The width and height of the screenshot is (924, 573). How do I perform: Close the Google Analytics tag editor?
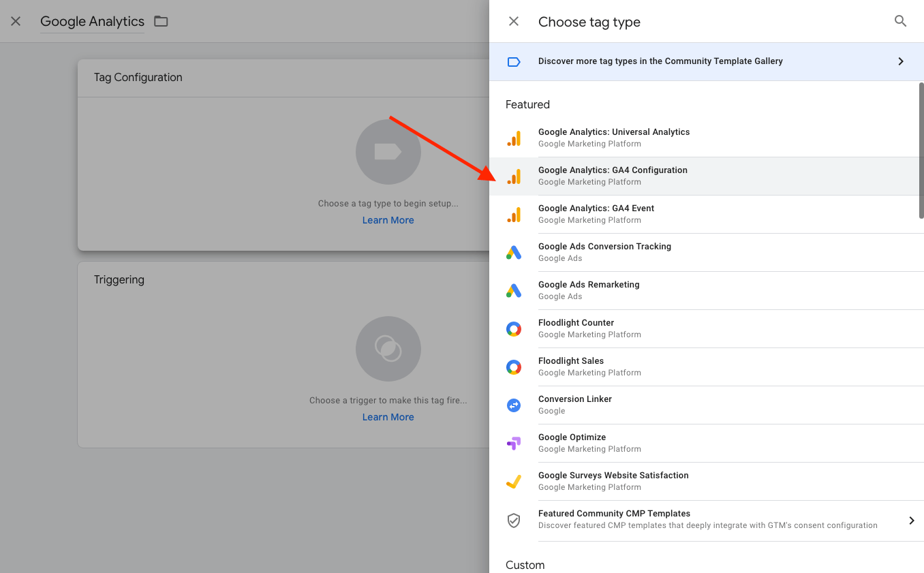pyautogui.click(x=16, y=21)
